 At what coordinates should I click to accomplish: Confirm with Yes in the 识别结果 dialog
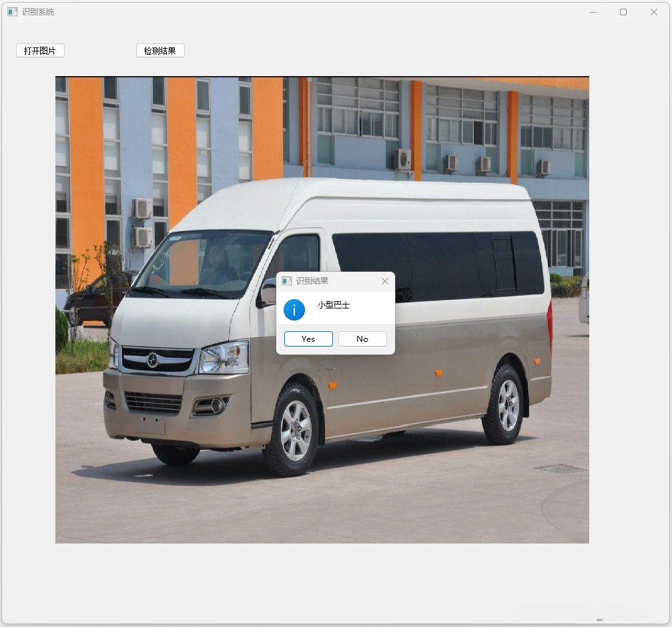(308, 339)
